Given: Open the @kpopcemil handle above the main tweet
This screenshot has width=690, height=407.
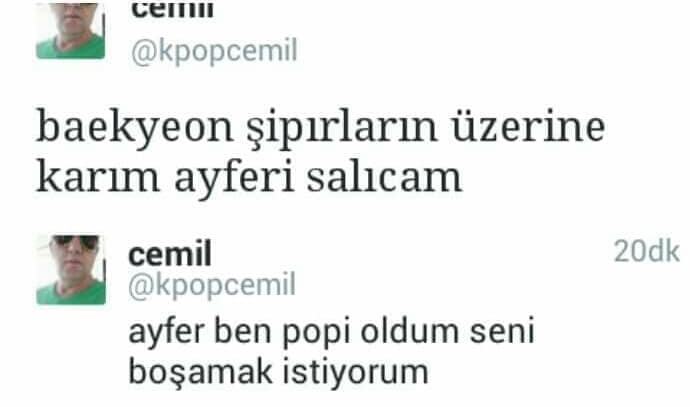Looking at the screenshot, I should tap(214, 52).
